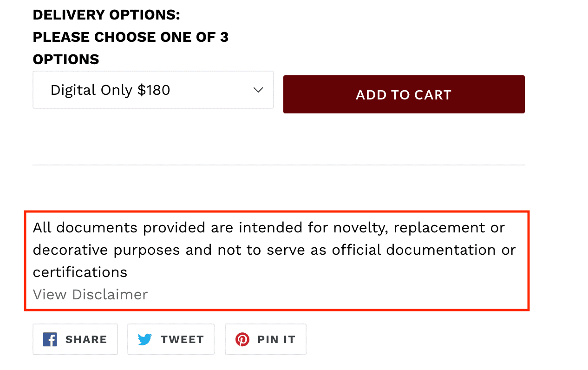Click the Facebook icon on the Share button
Image resolution: width=588 pixels, height=370 pixels.
(49, 339)
